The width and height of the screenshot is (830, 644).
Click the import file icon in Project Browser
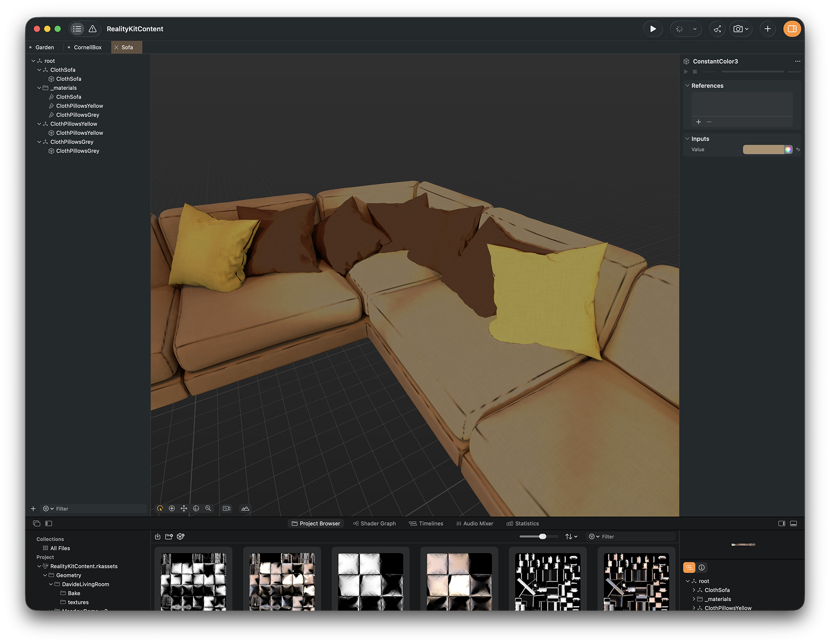pyautogui.click(x=158, y=536)
